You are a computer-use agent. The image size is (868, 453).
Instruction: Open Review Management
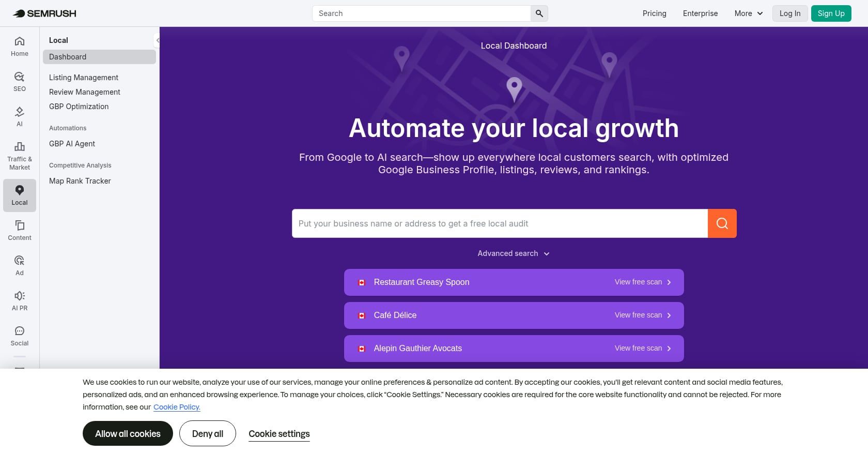tap(85, 92)
